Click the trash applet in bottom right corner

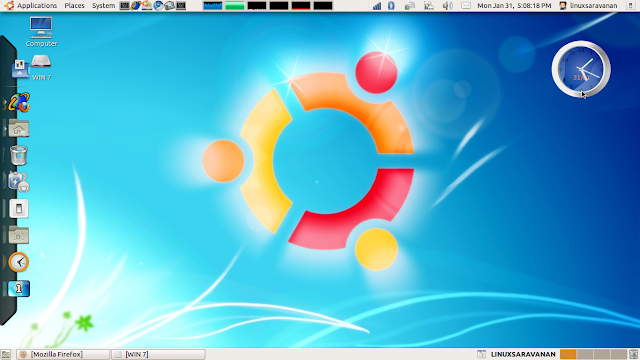633,354
